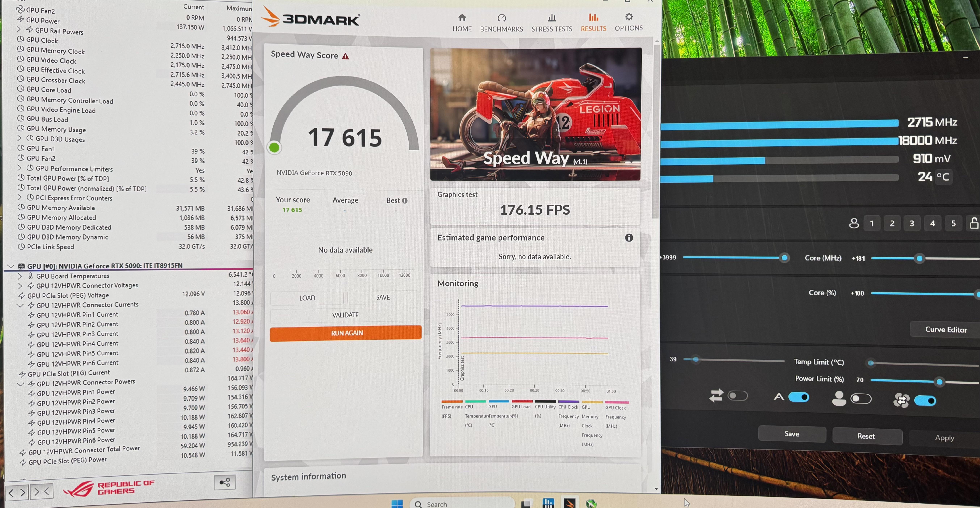Click the info icon next to Best
The image size is (980, 508).
point(405,200)
